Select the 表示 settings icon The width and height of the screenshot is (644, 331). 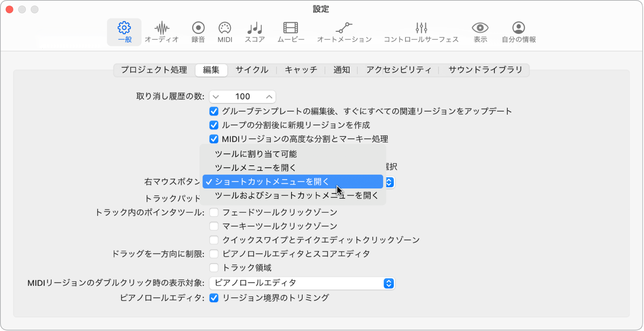(x=480, y=32)
